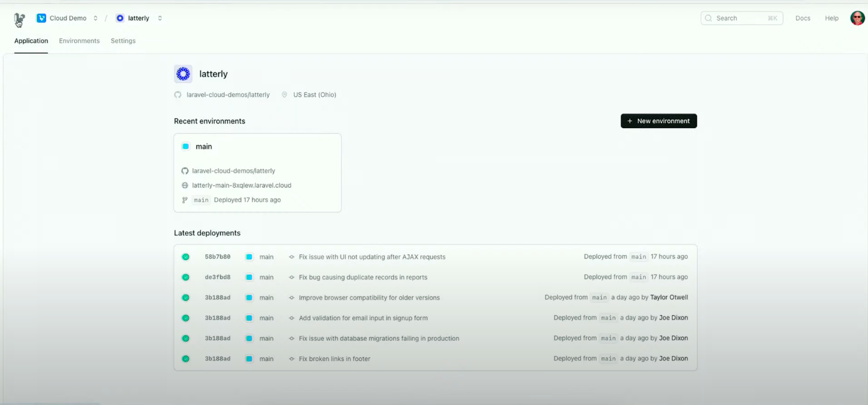This screenshot has width=868, height=405.
Task: Click Deployed 17 hours ago in main card
Action: [x=247, y=200]
